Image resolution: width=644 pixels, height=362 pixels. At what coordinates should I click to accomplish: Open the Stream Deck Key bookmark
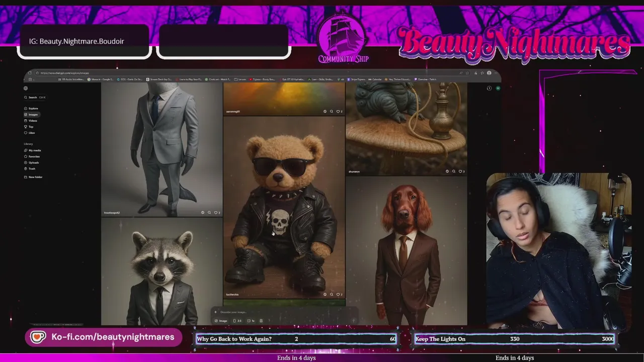click(159, 79)
